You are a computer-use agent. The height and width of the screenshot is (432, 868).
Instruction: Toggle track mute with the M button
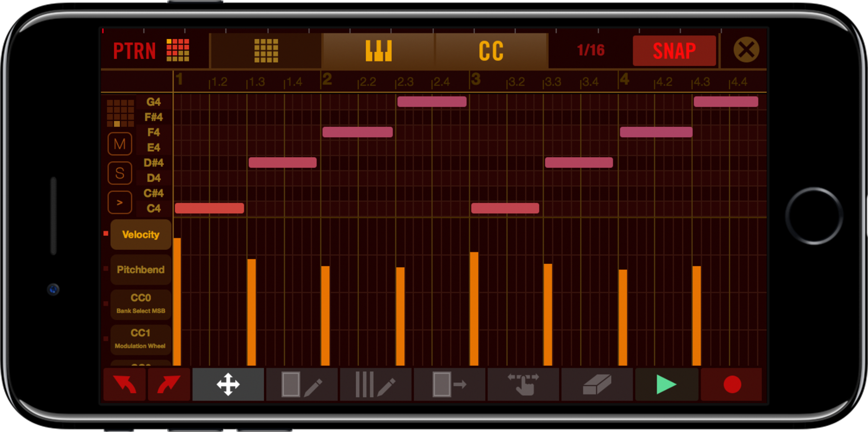pyautogui.click(x=120, y=144)
